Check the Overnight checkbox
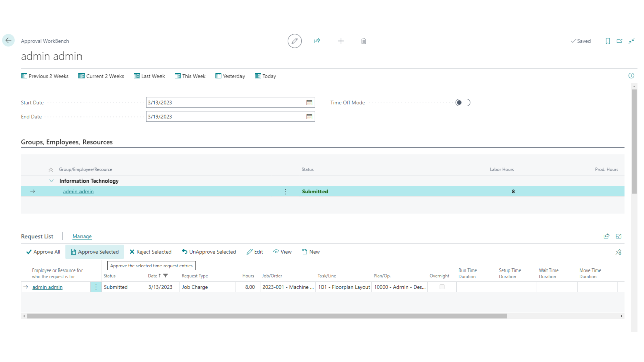The image size is (644, 362). point(442,287)
